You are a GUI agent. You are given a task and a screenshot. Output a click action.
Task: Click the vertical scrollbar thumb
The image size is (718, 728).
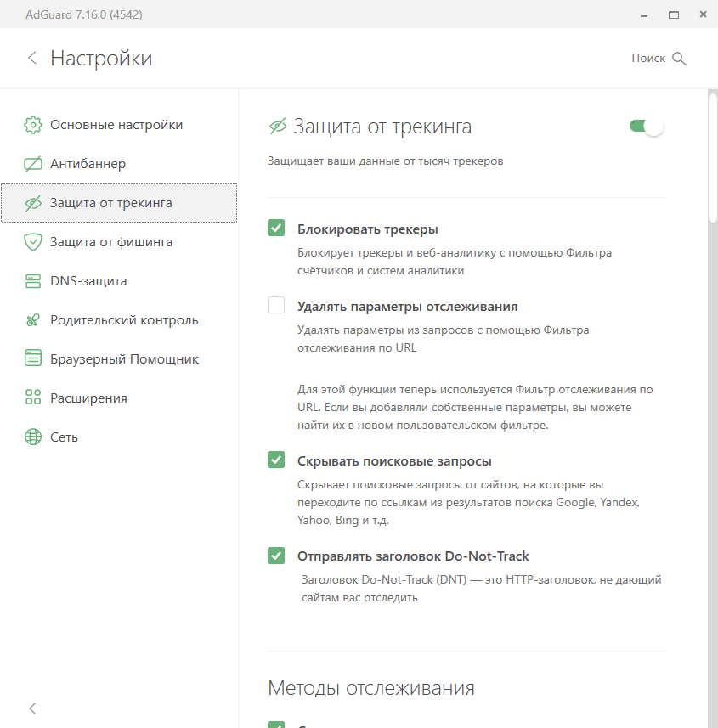coord(713,158)
